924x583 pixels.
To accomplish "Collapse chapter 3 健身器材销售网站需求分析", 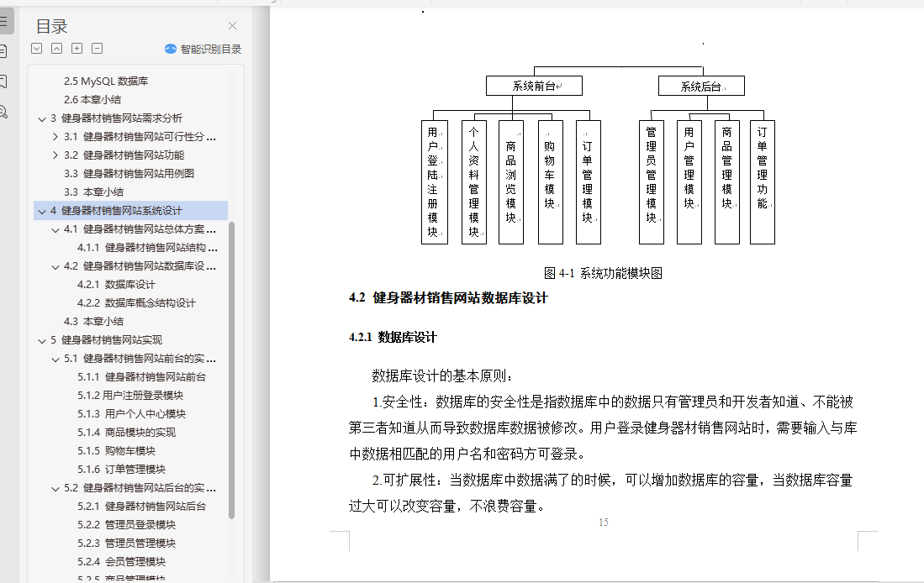I will pos(42,119).
